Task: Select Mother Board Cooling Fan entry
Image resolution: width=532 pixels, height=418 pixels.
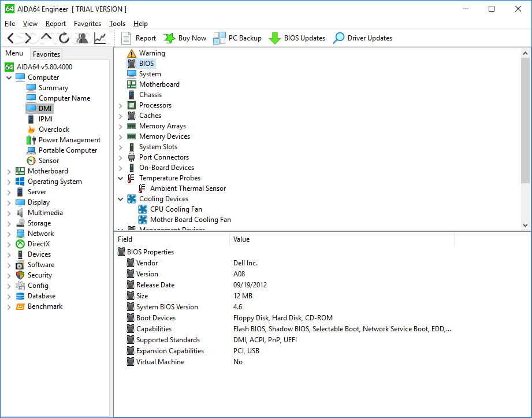Action: click(x=191, y=220)
